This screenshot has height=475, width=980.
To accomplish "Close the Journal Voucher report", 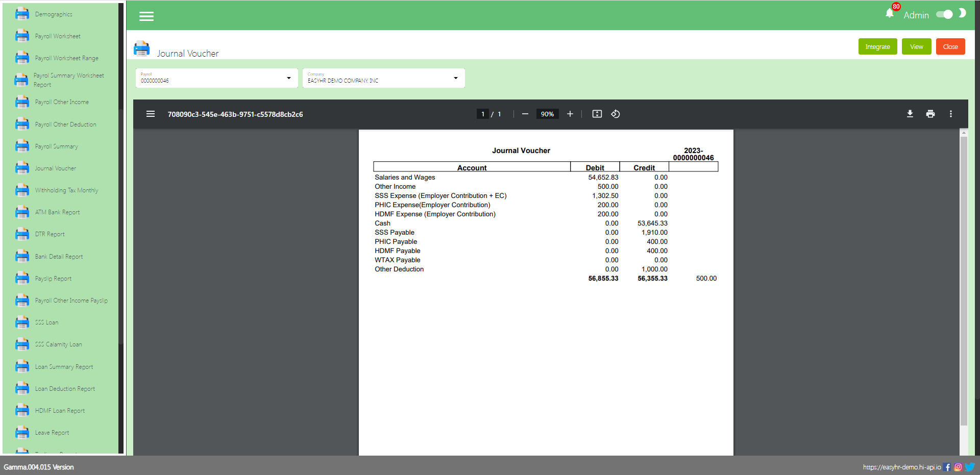I will [x=950, y=46].
